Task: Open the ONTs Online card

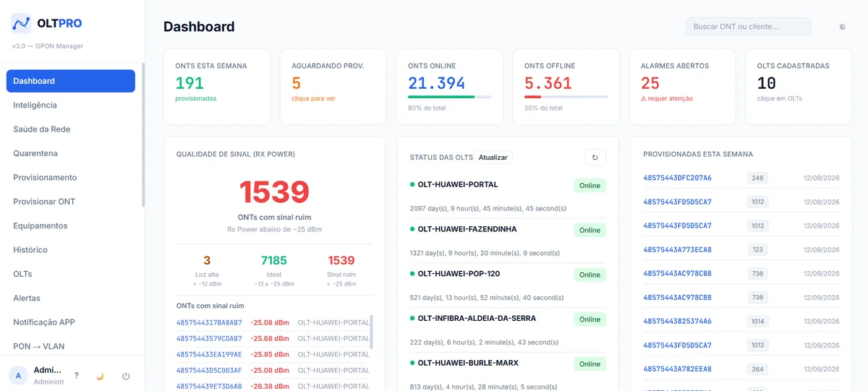Action: tap(450, 87)
